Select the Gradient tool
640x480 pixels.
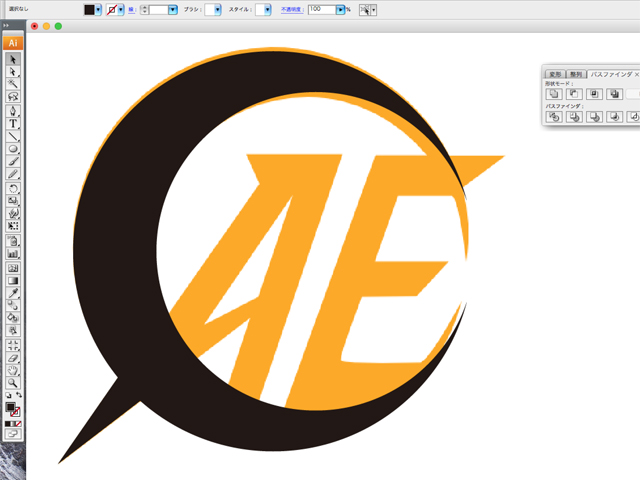pos(13,280)
